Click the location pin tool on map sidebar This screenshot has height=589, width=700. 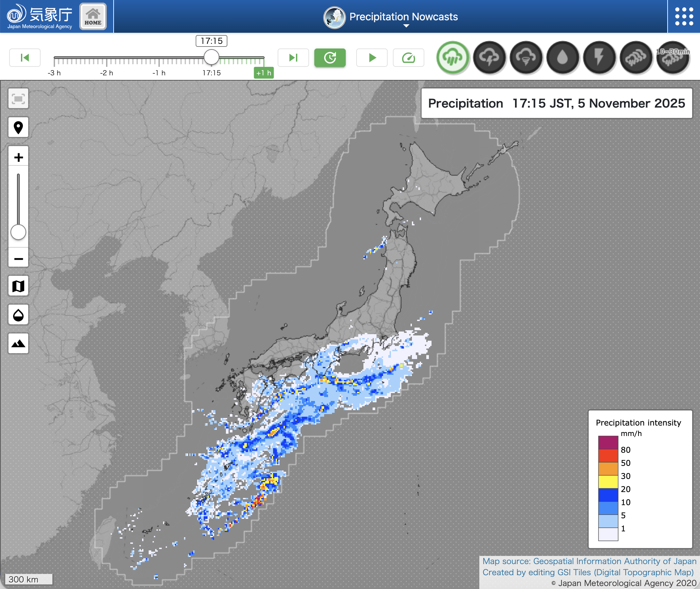[x=18, y=127]
